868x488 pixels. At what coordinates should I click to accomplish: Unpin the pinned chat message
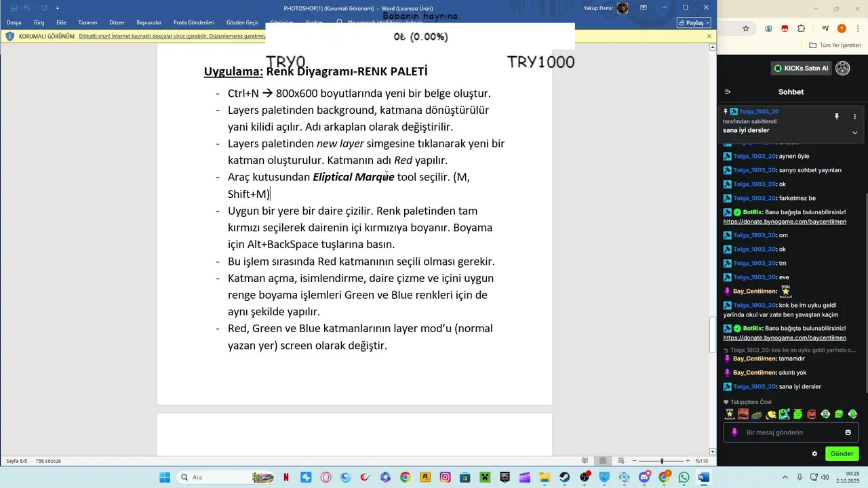(x=837, y=117)
